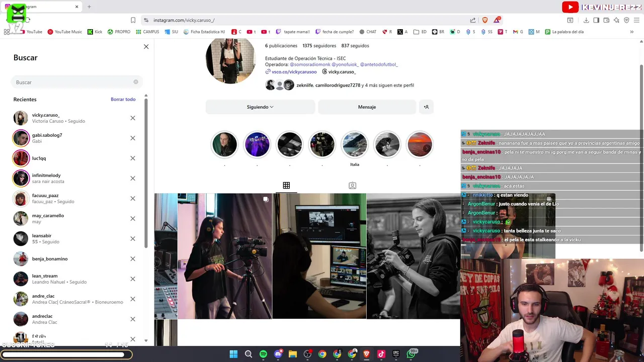Open the @antetodofutbol_ mention link
Screen dimensions: 644x362
(x=379, y=65)
